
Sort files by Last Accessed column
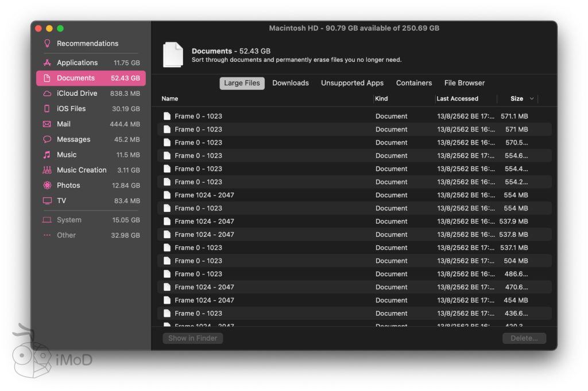pyautogui.click(x=457, y=99)
